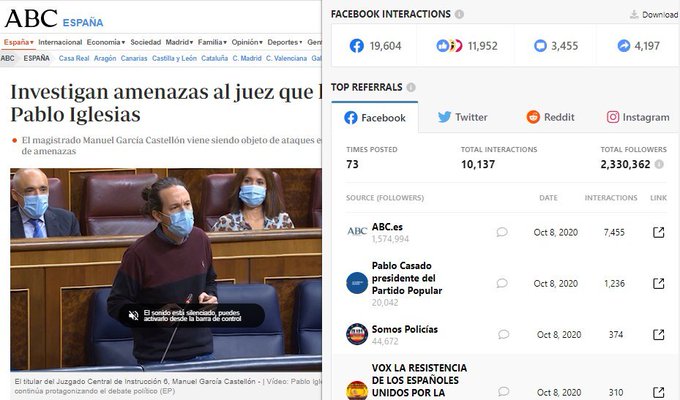Click the Somos Policías source name
The image size is (680, 400).
pos(405,329)
